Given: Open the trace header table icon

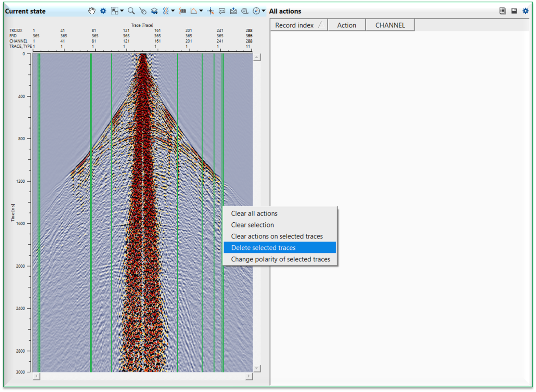Looking at the screenshot, I should tap(182, 11).
